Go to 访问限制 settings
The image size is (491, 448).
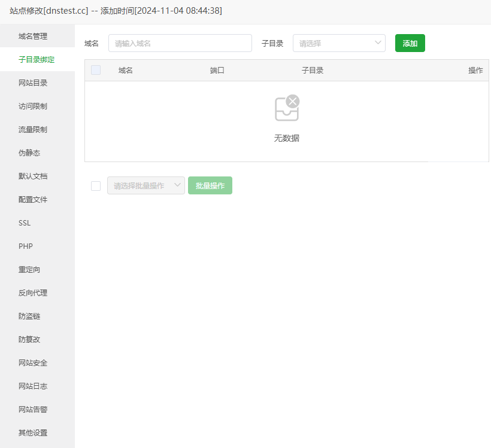33,106
